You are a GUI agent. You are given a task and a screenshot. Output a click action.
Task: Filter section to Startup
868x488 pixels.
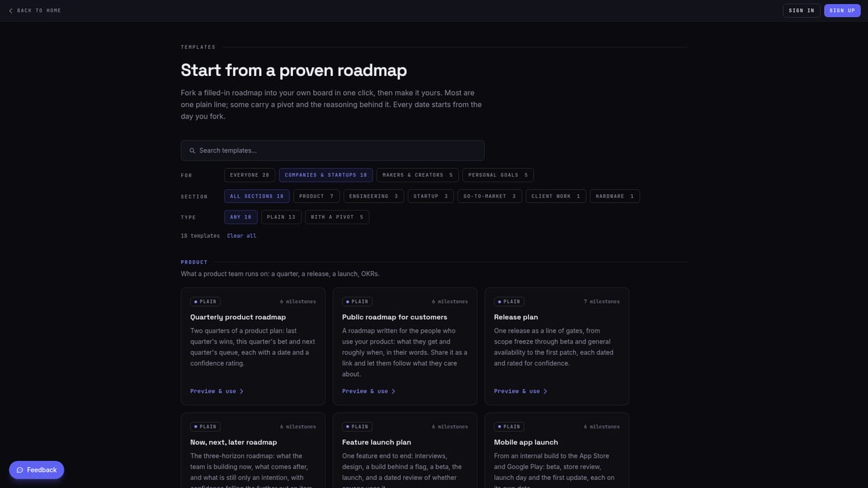(431, 196)
